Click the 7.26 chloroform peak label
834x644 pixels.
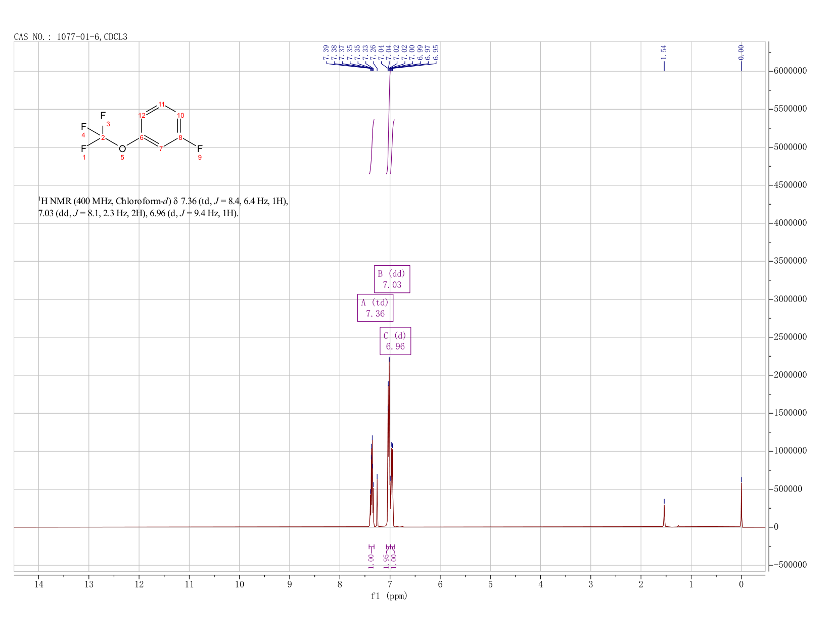click(x=373, y=53)
